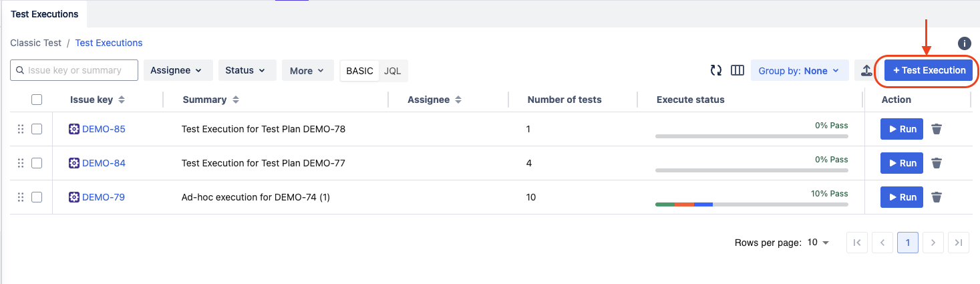Click the export upload icon

[x=866, y=71]
